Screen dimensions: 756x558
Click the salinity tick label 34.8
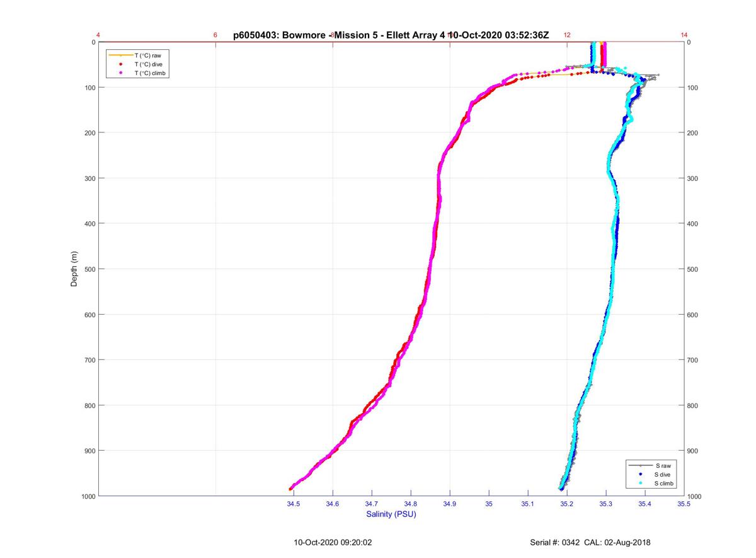[x=411, y=504]
